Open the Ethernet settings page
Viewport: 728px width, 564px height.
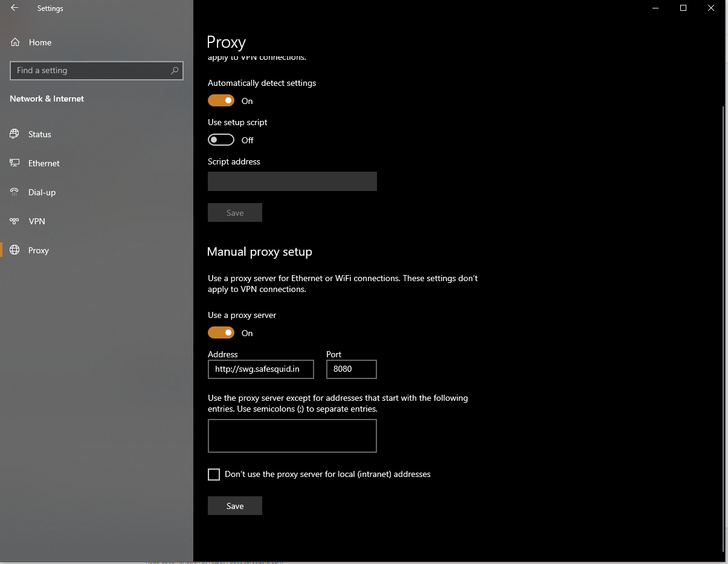click(x=44, y=163)
